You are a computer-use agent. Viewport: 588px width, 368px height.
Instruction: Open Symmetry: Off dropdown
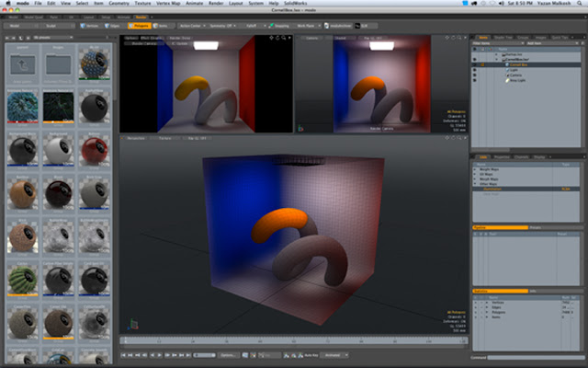point(222,26)
